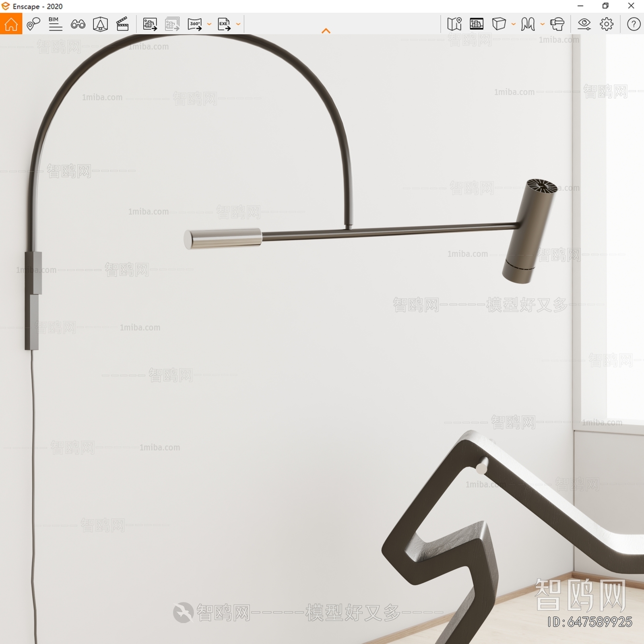Viewport: 644px width, 644px height.
Task: Click the binoculars manage views icon
Action: click(78, 25)
